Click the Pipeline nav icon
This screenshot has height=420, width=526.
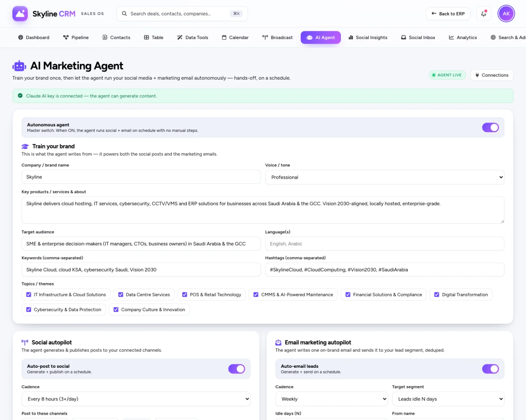coord(66,38)
